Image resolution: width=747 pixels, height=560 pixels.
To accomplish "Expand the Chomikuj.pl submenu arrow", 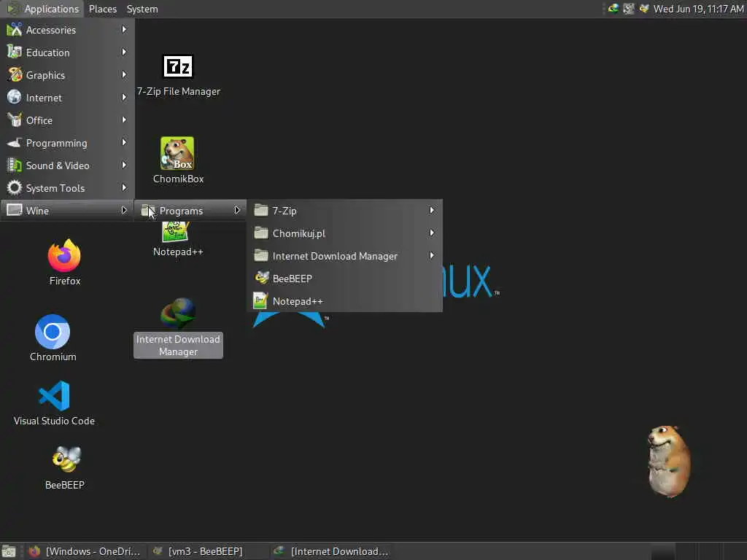I will [432, 233].
